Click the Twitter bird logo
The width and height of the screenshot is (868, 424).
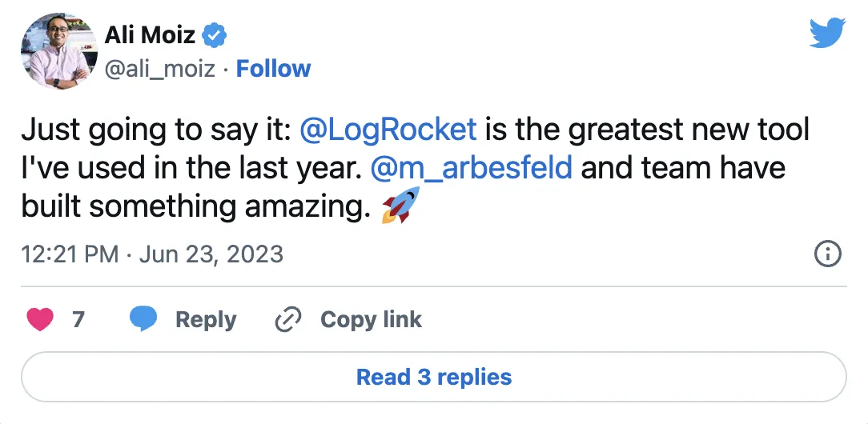coord(828,33)
